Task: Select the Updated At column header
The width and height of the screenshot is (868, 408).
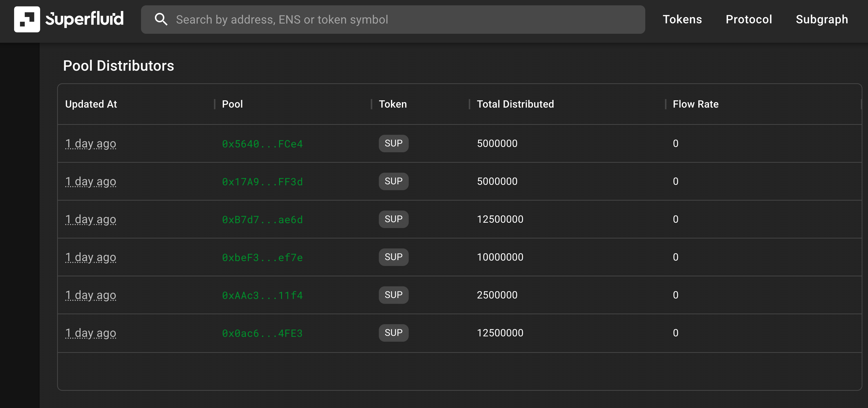Action: pos(91,104)
